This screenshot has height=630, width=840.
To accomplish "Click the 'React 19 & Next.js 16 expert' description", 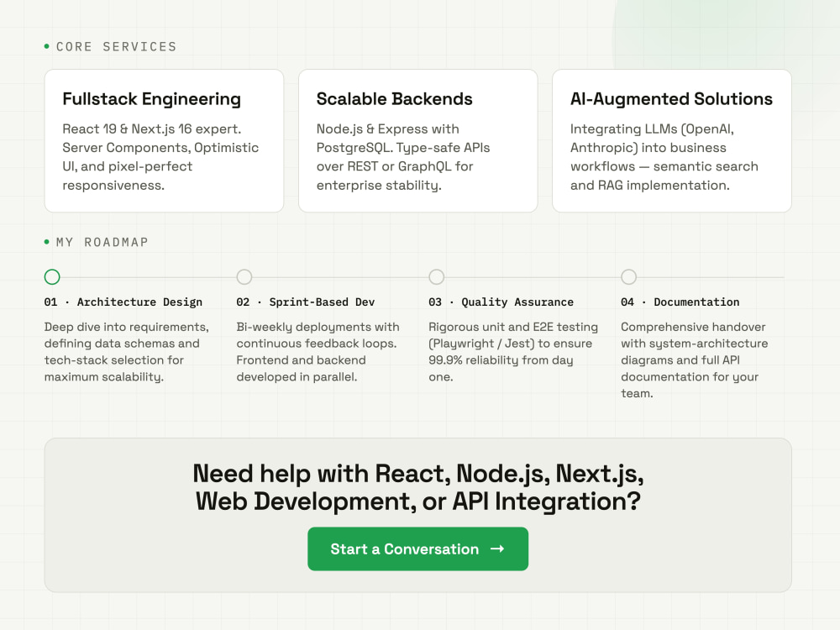I will click(160, 157).
